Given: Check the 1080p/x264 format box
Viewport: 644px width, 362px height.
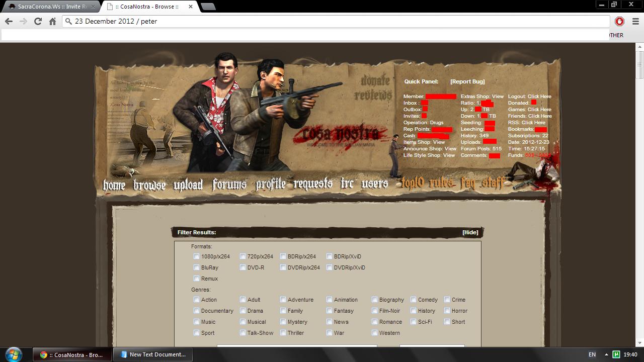Looking at the screenshot, I should [197, 256].
